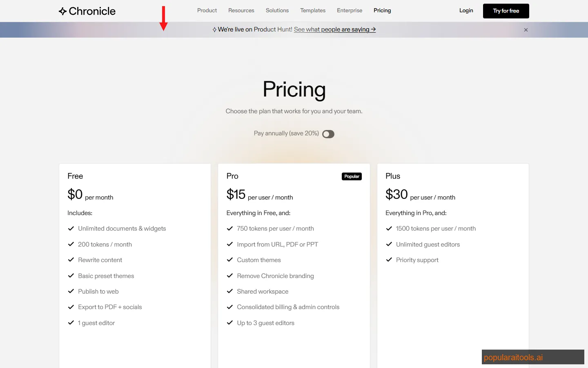Click the Chronicle sparkle logo icon
This screenshot has height=368, width=588.
[x=63, y=11]
